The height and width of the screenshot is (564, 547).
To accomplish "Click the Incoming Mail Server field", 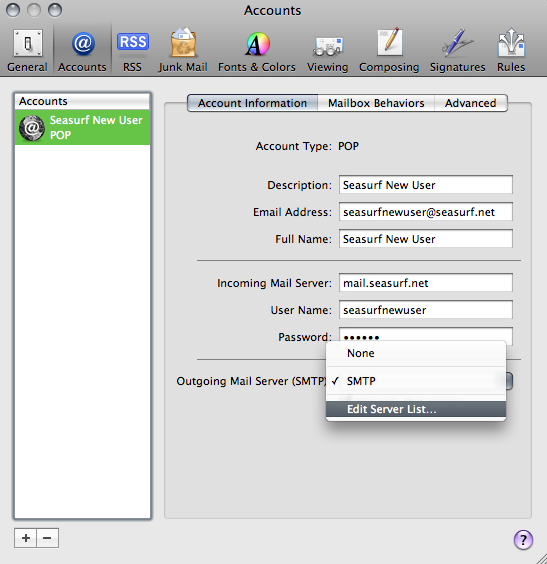I will click(x=426, y=283).
